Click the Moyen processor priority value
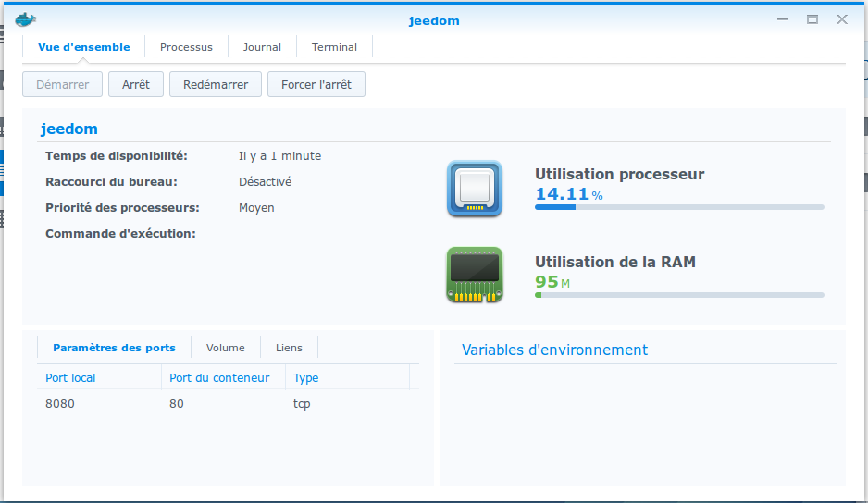The width and height of the screenshot is (868, 503). pos(256,208)
